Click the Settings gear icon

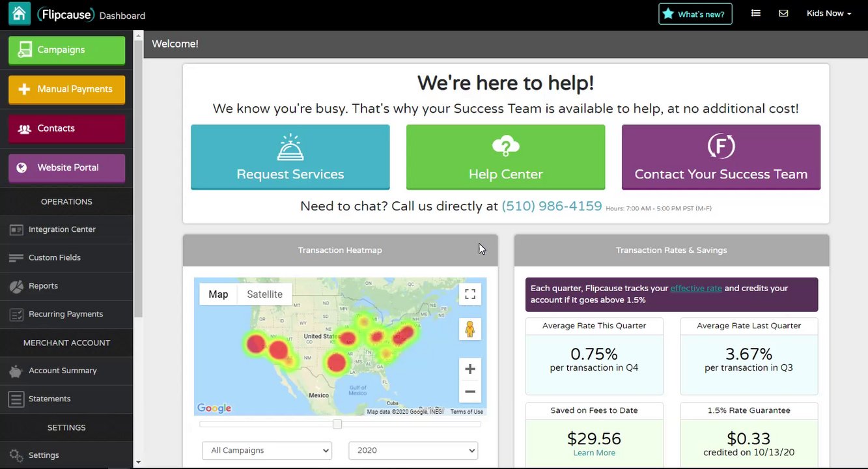16,455
